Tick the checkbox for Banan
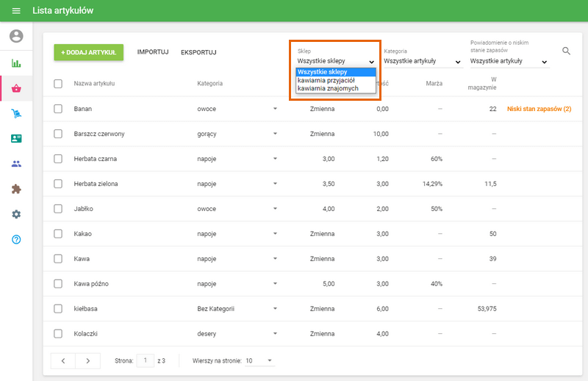 click(x=58, y=109)
